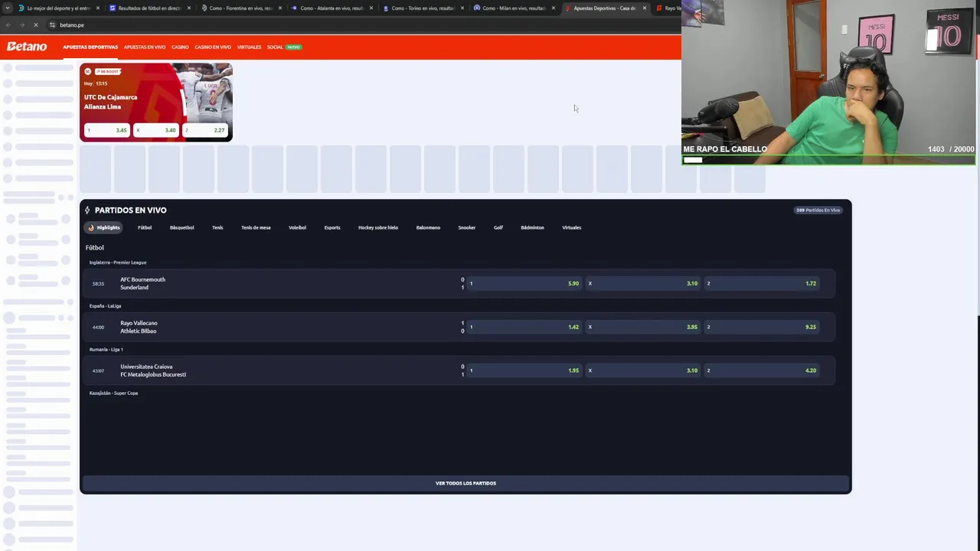Viewport: 980px width, 551px height.
Task: Bet on AFC Bournemouth win at 5.90
Action: [x=524, y=283]
